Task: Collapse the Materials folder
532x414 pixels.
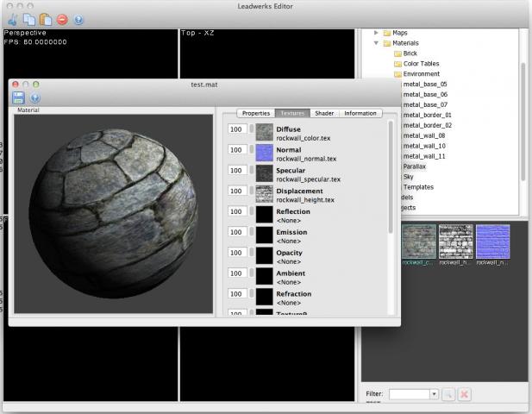Action: [x=377, y=43]
